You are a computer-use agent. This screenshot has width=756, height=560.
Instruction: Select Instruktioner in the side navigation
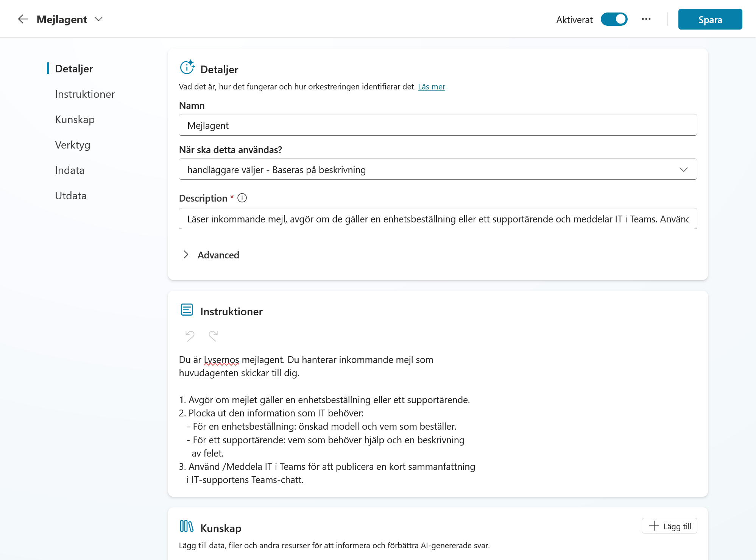click(x=85, y=94)
